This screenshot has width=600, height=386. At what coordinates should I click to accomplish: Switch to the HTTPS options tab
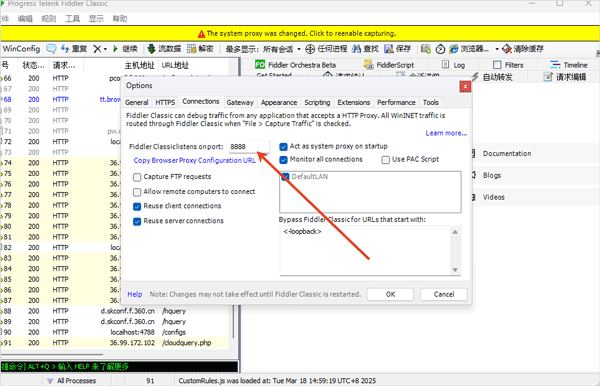(165, 103)
